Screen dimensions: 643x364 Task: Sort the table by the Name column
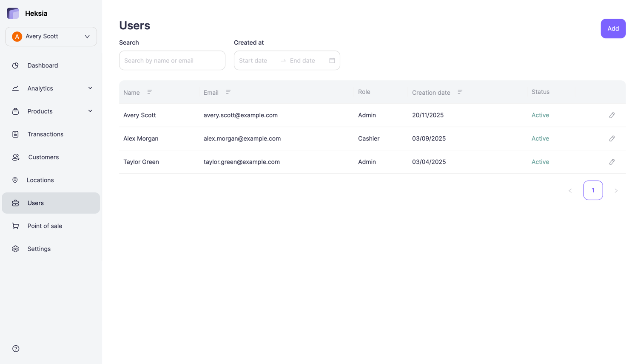point(149,92)
